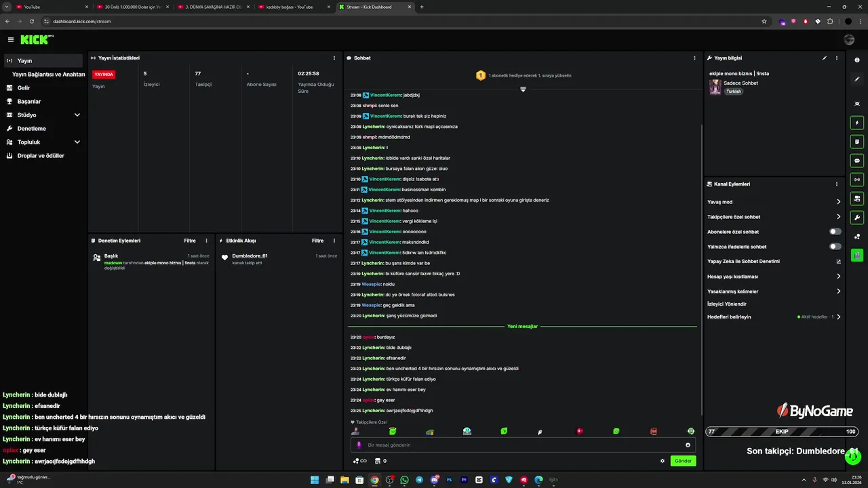The width and height of the screenshot is (868, 488).
Task: Toggle the camera widget in right toolbar
Action: (857, 199)
